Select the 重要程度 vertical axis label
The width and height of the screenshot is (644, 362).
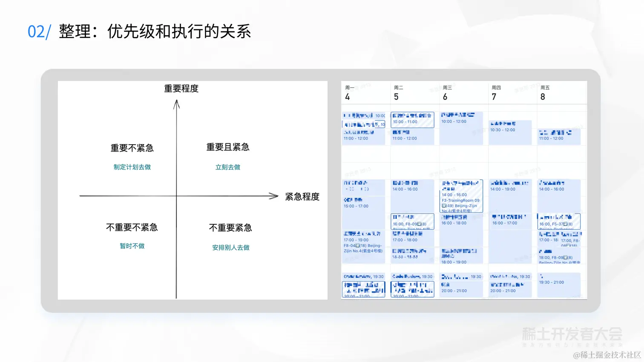point(181,88)
